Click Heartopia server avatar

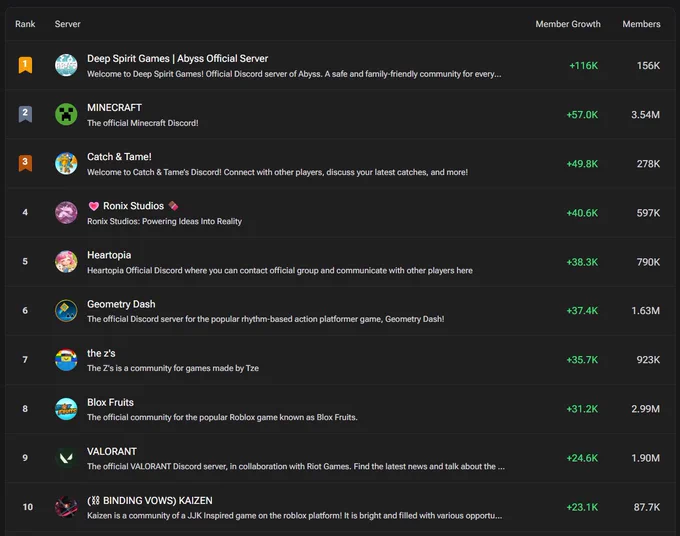tap(66, 261)
